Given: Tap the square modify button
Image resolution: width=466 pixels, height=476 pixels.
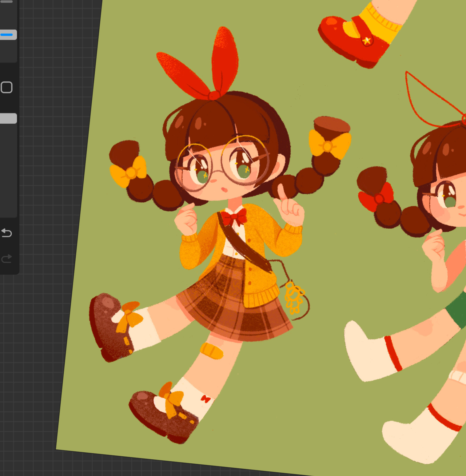Looking at the screenshot, I should coord(6,87).
